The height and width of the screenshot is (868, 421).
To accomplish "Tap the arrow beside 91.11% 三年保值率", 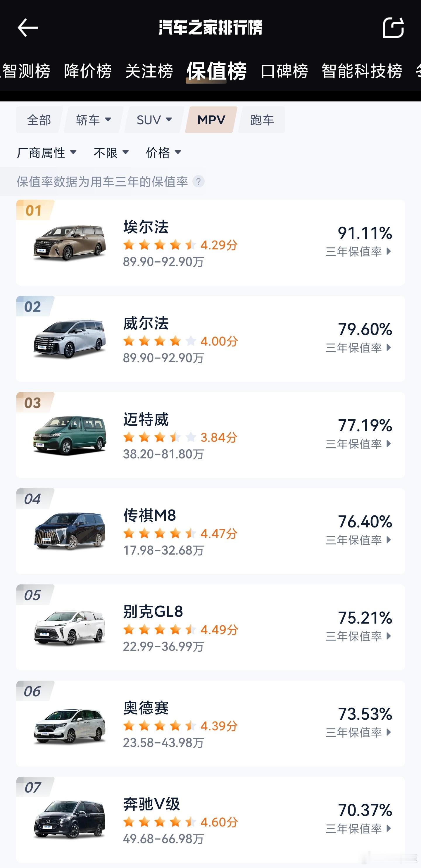I will (x=388, y=251).
